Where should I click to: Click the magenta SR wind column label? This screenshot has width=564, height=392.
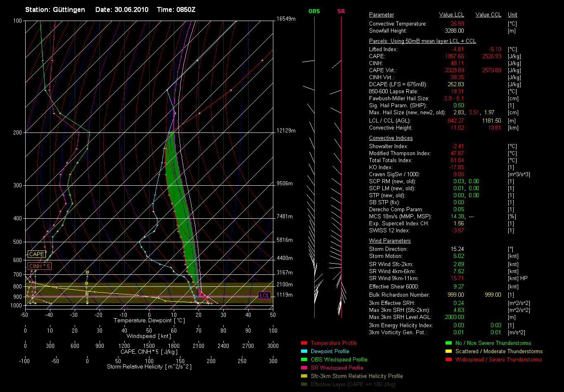pyautogui.click(x=341, y=11)
